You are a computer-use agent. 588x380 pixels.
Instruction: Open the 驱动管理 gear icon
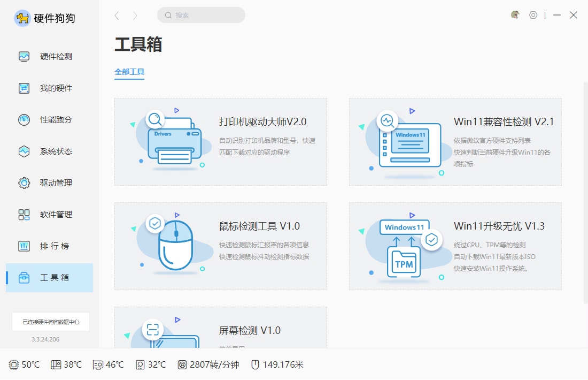(24, 183)
